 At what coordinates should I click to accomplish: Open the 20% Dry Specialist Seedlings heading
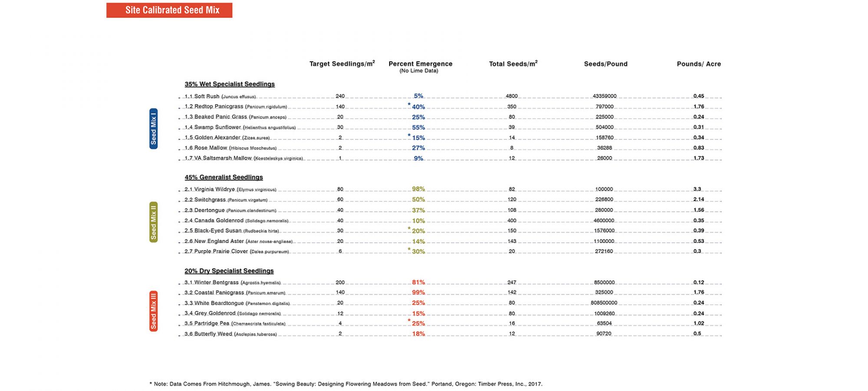click(229, 271)
